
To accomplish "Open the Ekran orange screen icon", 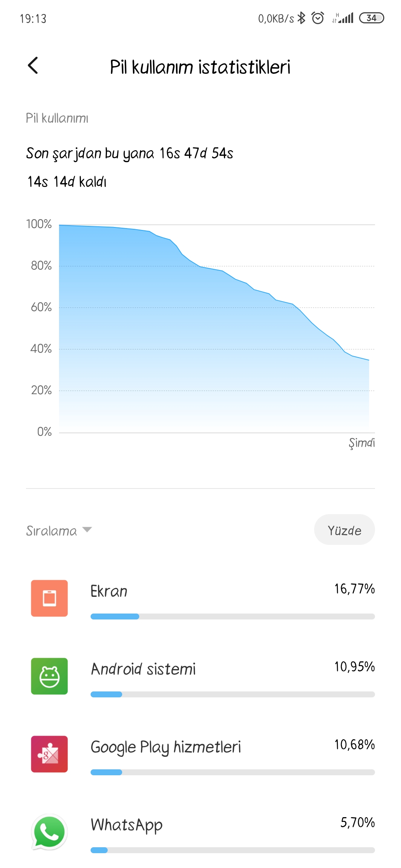I will pyautogui.click(x=49, y=598).
